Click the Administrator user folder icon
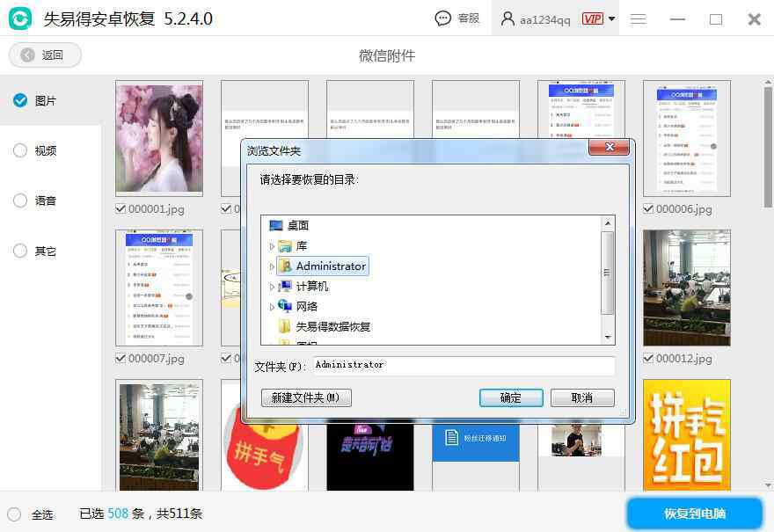The width and height of the screenshot is (774, 532). pos(285,266)
